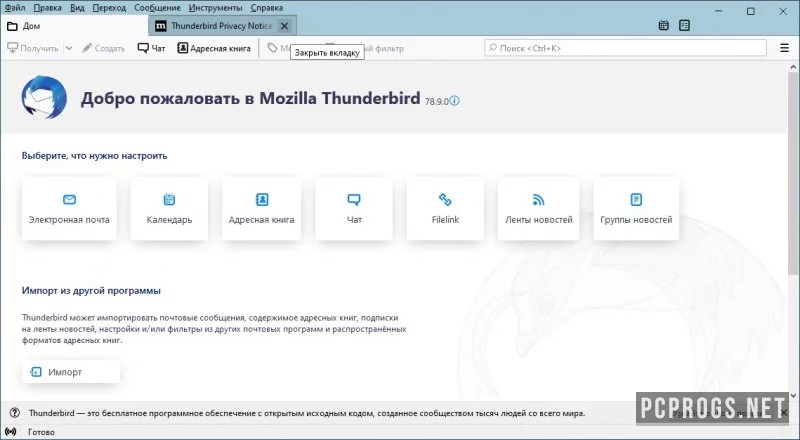The width and height of the screenshot is (800, 440).
Task: Expand the Получить dropdown arrow
Action: click(69, 48)
